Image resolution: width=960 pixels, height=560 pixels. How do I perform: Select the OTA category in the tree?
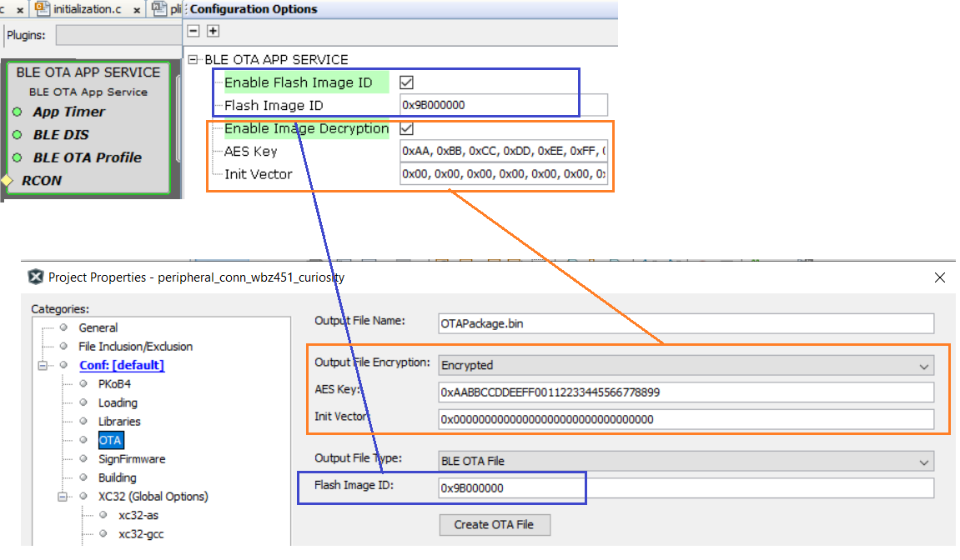109,440
